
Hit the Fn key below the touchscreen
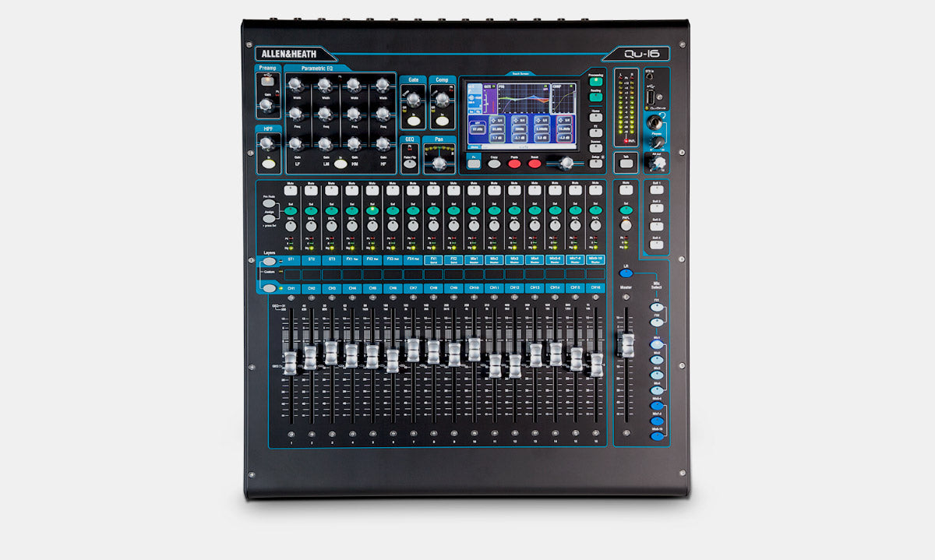[x=474, y=164]
